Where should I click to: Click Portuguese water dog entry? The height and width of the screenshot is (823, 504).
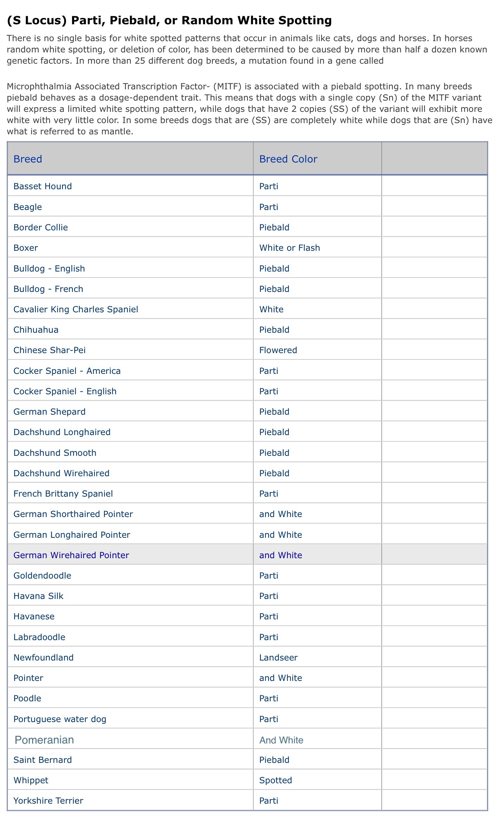[60, 719]
